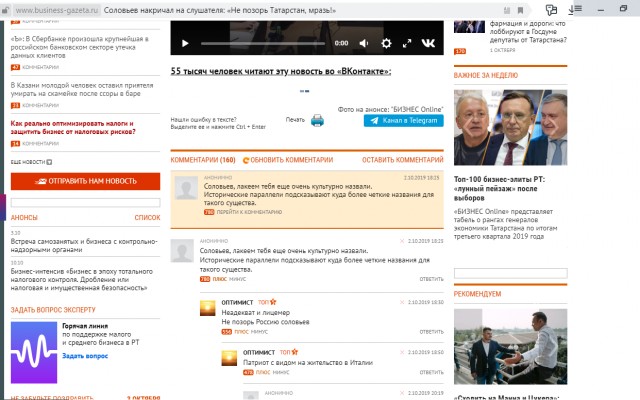Viewport: 640px width, 400px height.
Task: Click ТОП star badge on Патриот comment
Action: point(289,352)
